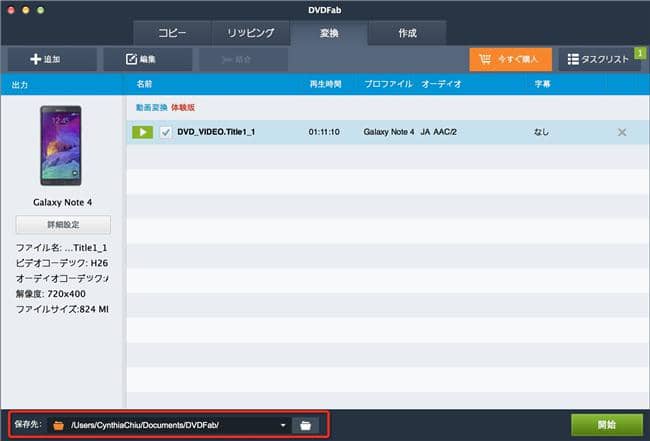Select the DVD_VIDEO.Title1_1 title name
The image size is (650, 441).
coord(216,132)
